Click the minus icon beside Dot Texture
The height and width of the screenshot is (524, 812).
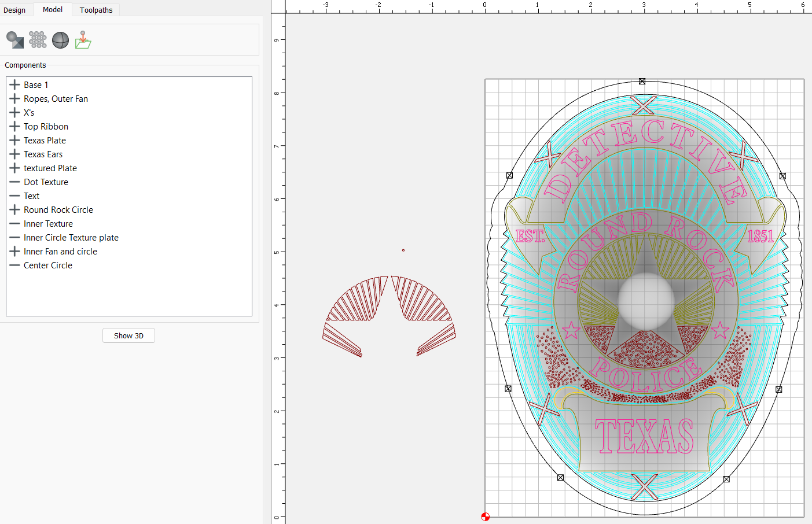click(14, 182)
